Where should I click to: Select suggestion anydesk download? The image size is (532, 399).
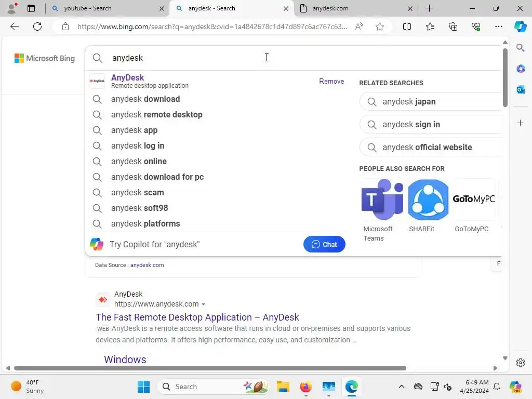tap(217, 99)
